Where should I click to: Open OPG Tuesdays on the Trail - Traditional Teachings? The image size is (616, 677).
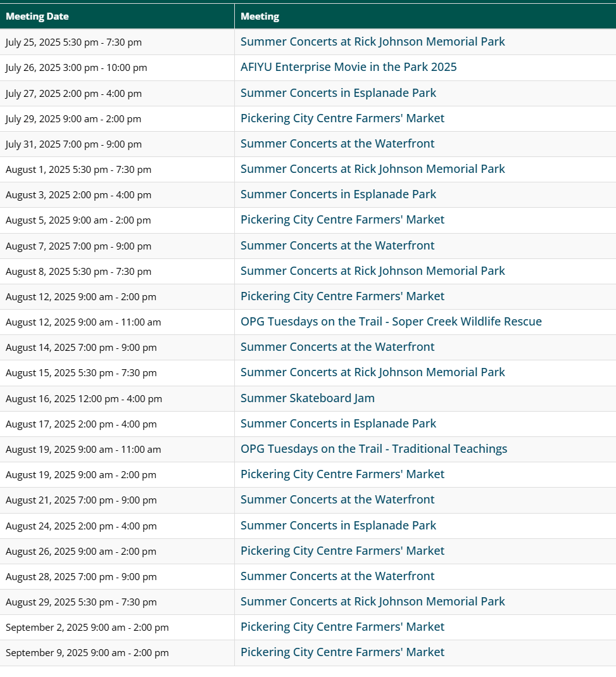click(x=374, y=449)
